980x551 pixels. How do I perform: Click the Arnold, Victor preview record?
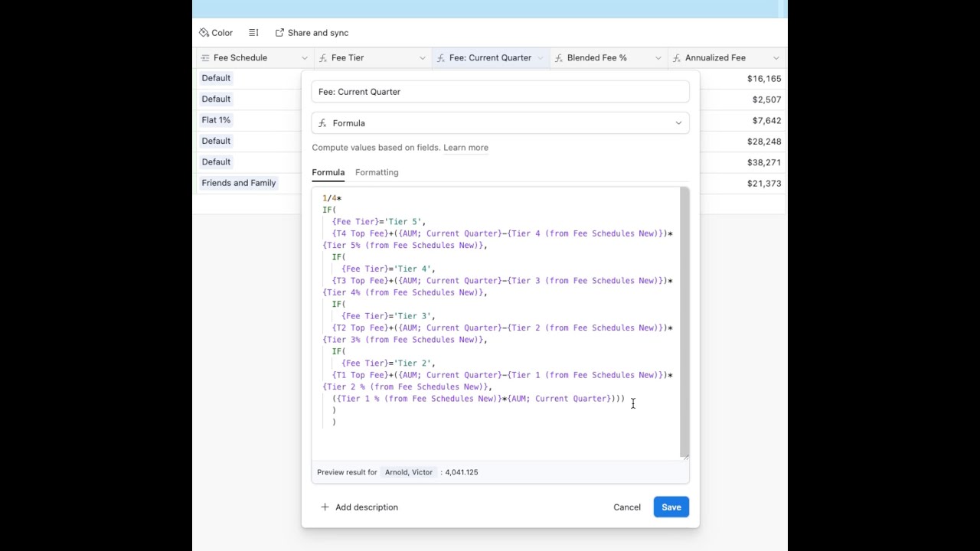(x=409, y=472)
